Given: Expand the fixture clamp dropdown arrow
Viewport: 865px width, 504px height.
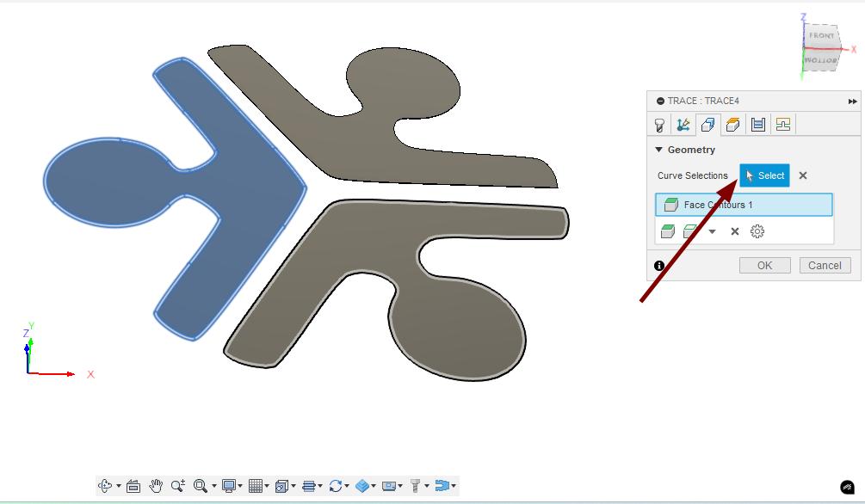Looking at the screenshot, I should [x=454, y=486].
